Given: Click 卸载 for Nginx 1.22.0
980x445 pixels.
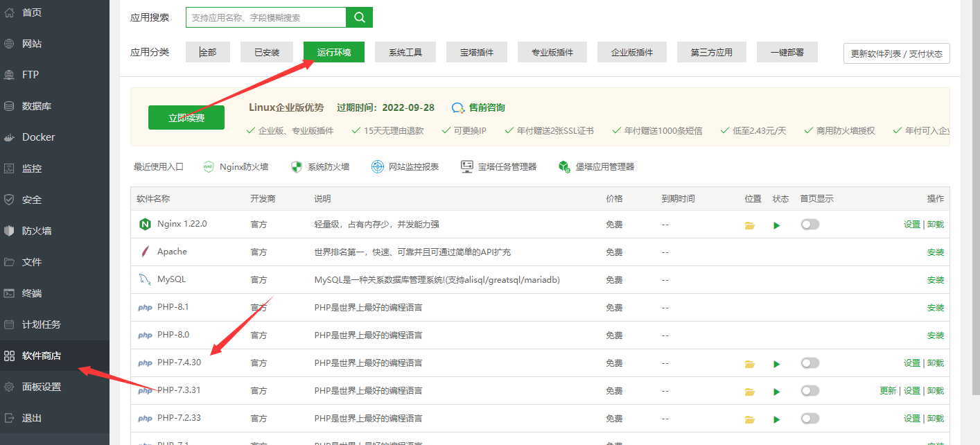Looking at the screenshot, I should [x=936, y=225].
